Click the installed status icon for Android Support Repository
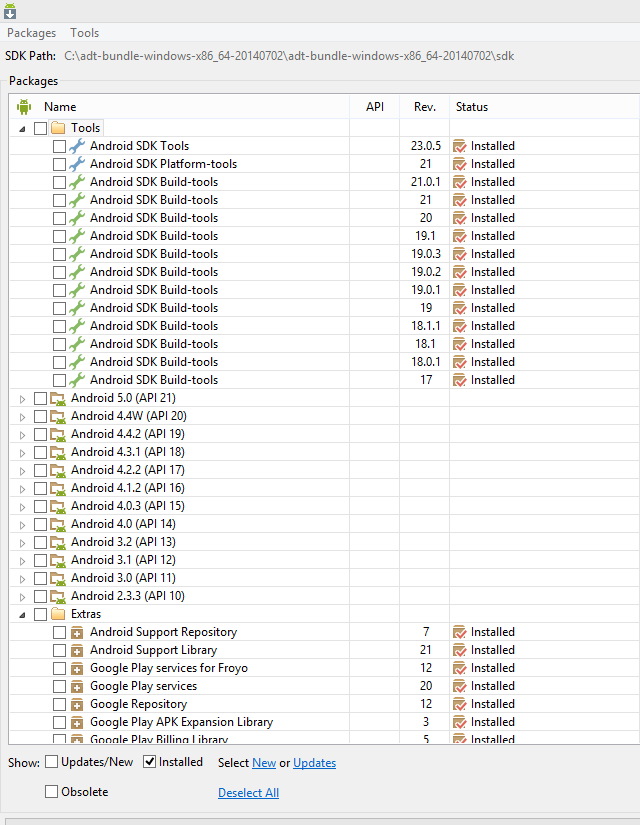This screenshot has height=825, width=640. tap(459, 632)
